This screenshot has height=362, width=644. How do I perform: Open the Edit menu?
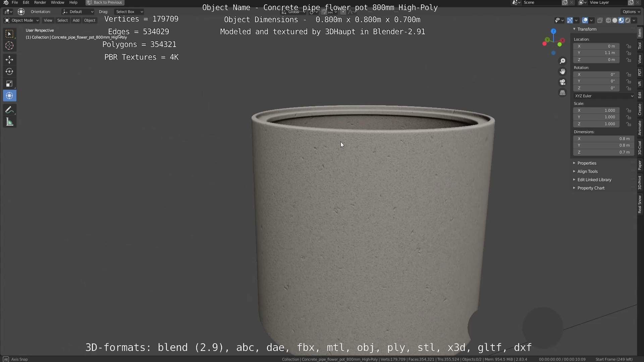coord(26,2)
